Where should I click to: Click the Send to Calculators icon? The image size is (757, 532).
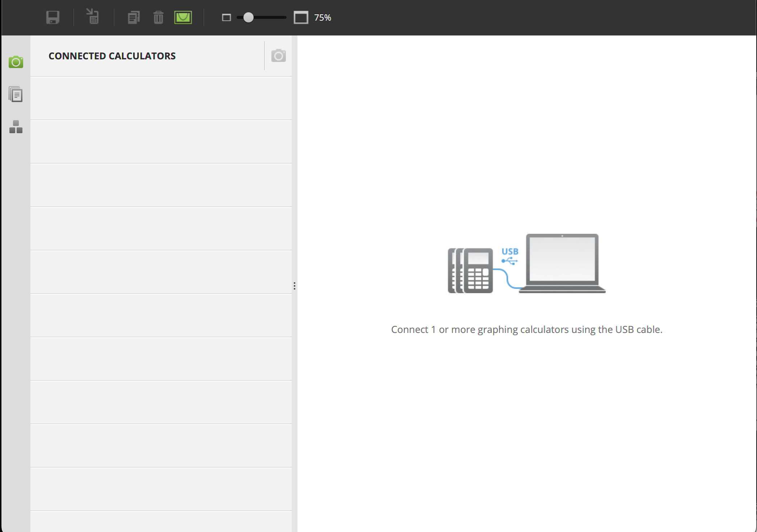point(93,17)
